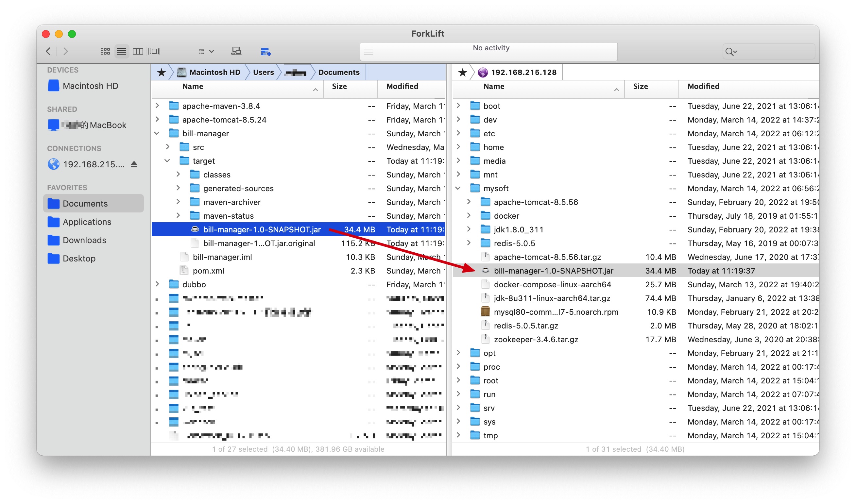Select the jar.original file
The height and width of the screenshot is (504, 856).
tap(298, 243)
